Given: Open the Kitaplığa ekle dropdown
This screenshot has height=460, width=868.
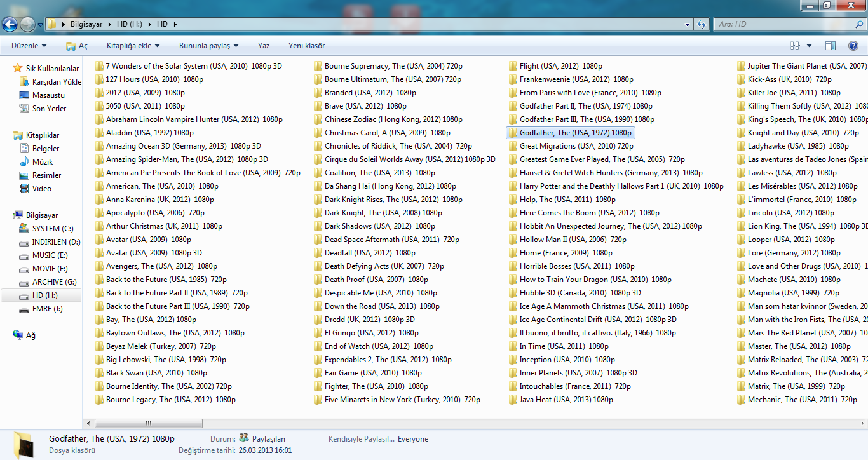Looking at the screenshot, I should pyautogui.click(x=133, y=46).
